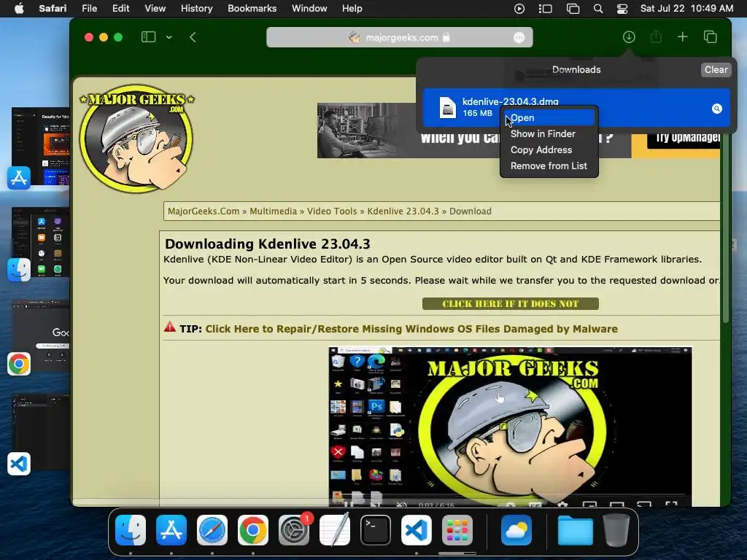Switch to App Store window in Stage Manager

pyautogui.click(x=41, y=147)
